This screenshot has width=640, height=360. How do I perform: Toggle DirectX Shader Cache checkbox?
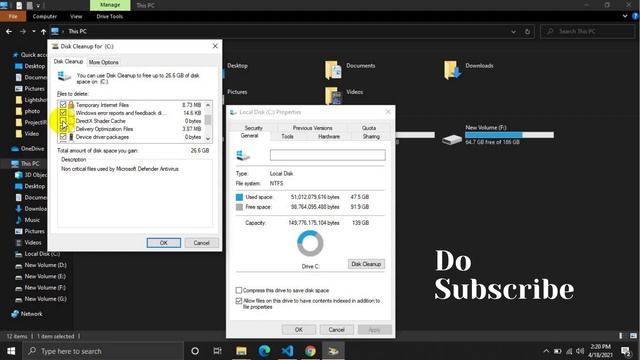[x=63, y=121]
